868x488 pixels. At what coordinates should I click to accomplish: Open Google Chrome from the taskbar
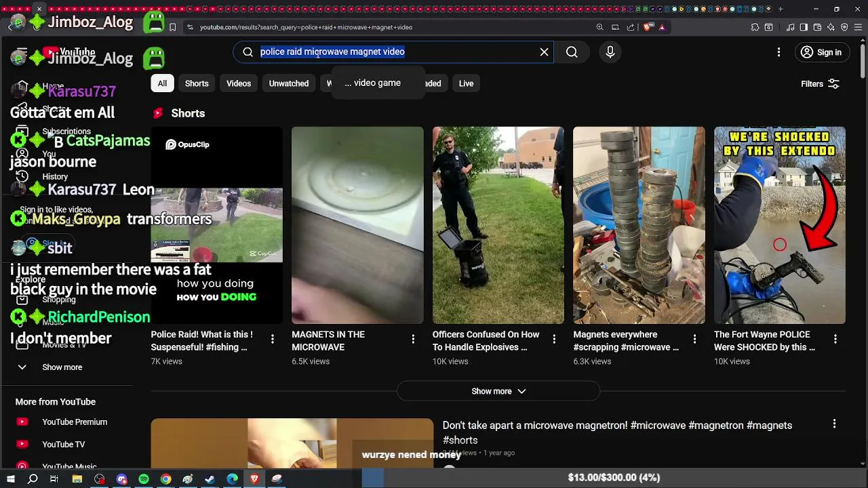[165, 479]
